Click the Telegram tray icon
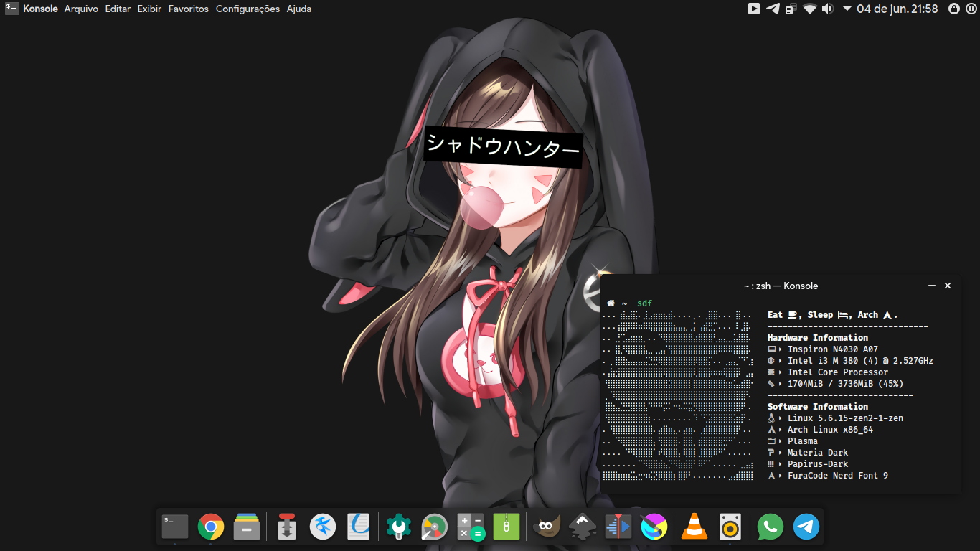 point(773,9)
